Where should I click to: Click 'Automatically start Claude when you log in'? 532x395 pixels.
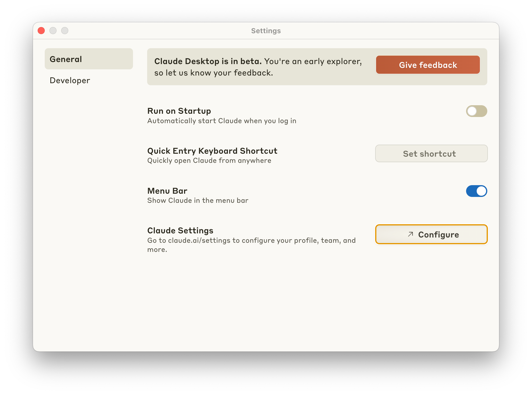pos(222,121)
